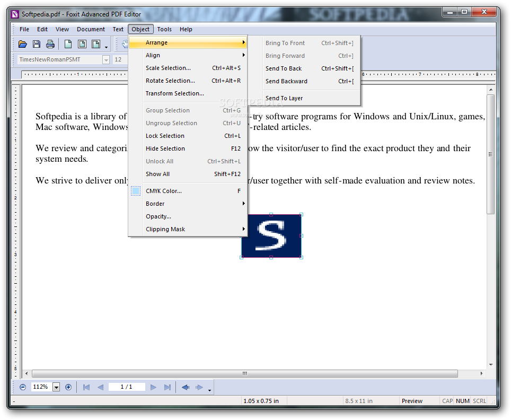Open the 112% zoom dropdown
This screenshot has height=420, width=511.
(56, 387)
